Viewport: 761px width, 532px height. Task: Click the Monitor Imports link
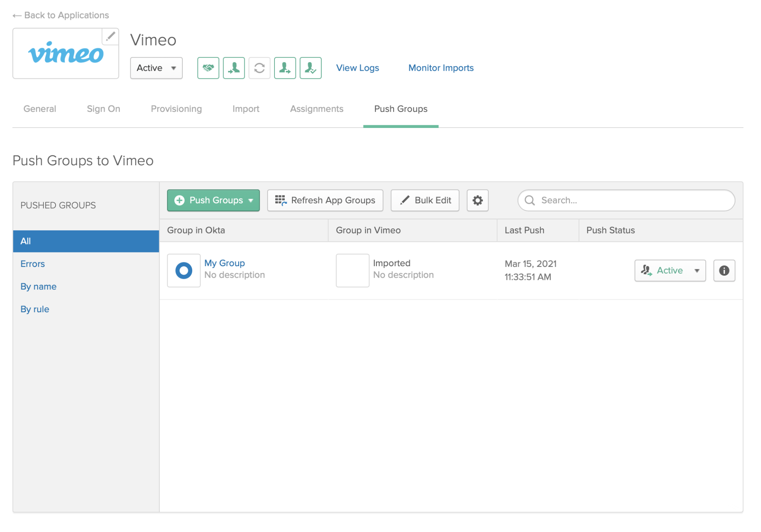point(440,68)
